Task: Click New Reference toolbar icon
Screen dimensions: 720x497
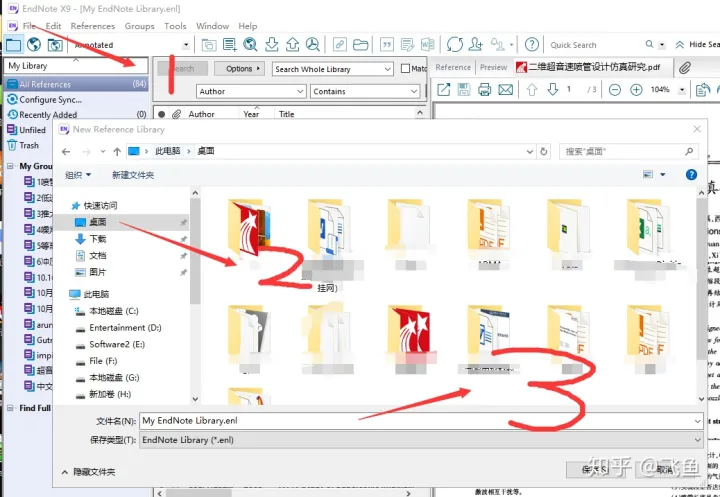Action: click(230, 45)
